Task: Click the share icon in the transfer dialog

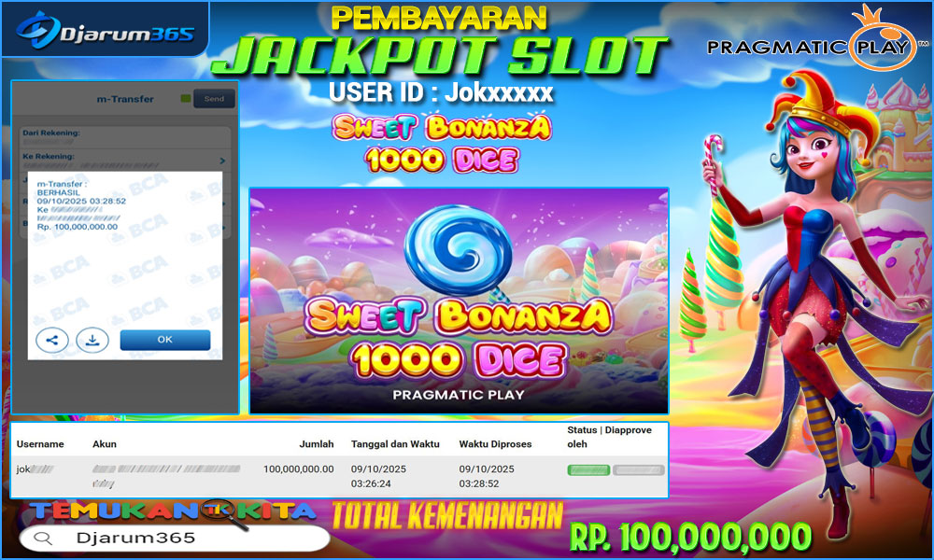Action: [51, 340]
